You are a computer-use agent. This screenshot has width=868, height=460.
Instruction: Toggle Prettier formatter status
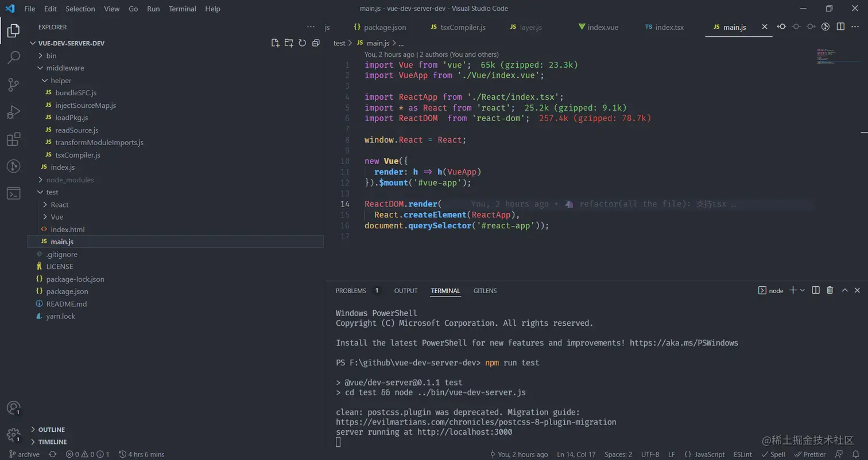pyautogui.click(x=810, y=454)
